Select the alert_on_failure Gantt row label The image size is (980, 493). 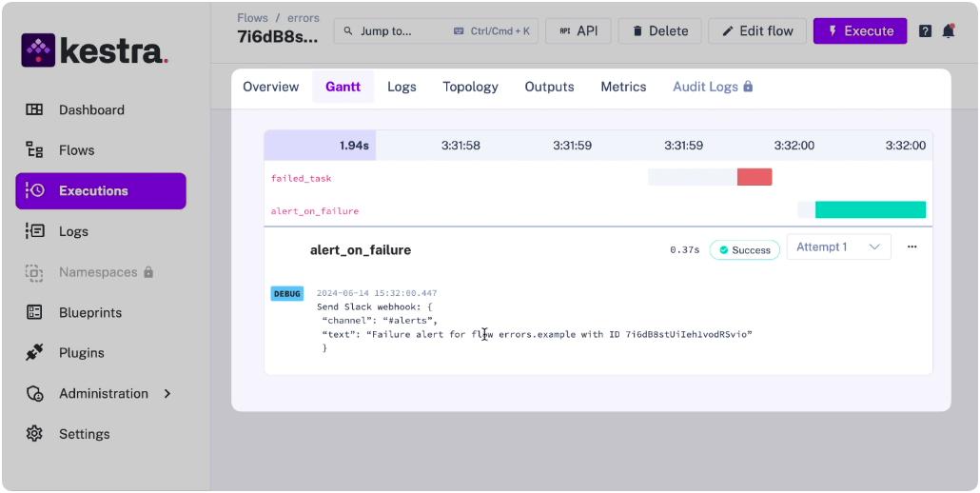(x=314, y=211)
